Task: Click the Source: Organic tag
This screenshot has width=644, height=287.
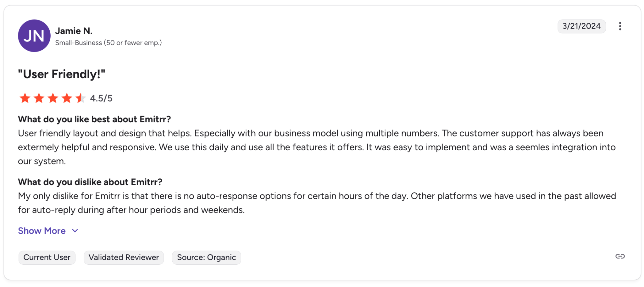Action: pos(206,257)
